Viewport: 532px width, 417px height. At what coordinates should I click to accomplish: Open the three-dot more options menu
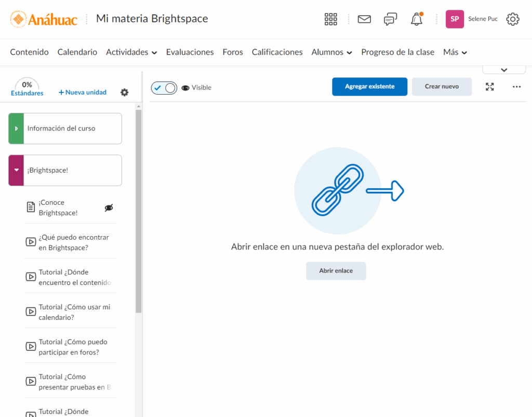click(516, 87)
